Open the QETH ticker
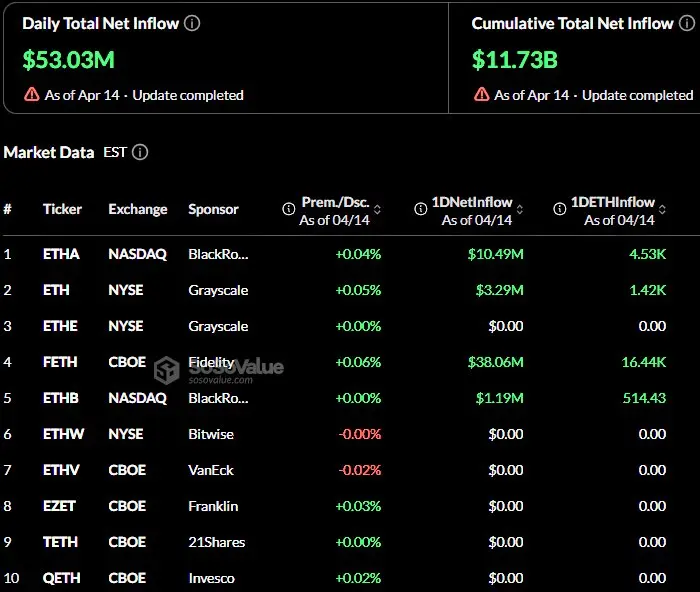 tap(62, 578)
